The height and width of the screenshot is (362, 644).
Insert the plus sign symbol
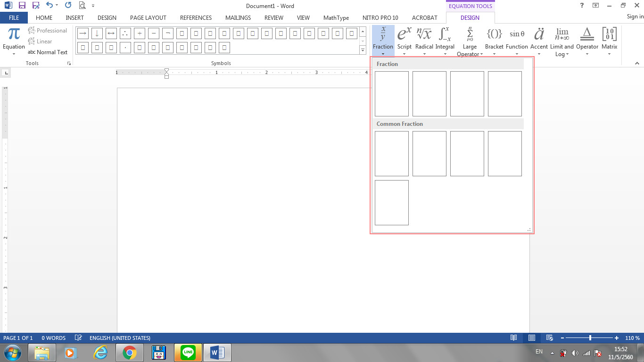coord(139,33)
